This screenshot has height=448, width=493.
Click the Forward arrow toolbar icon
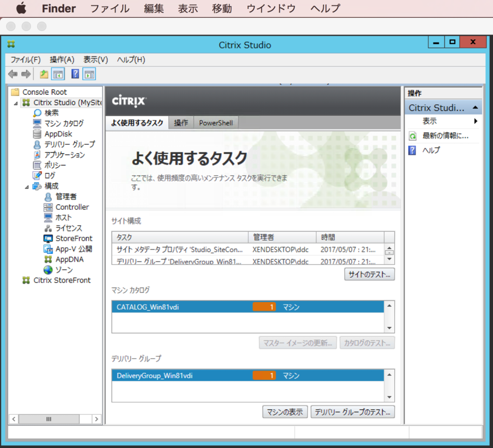pyautogui.click(x=26, y=75)
